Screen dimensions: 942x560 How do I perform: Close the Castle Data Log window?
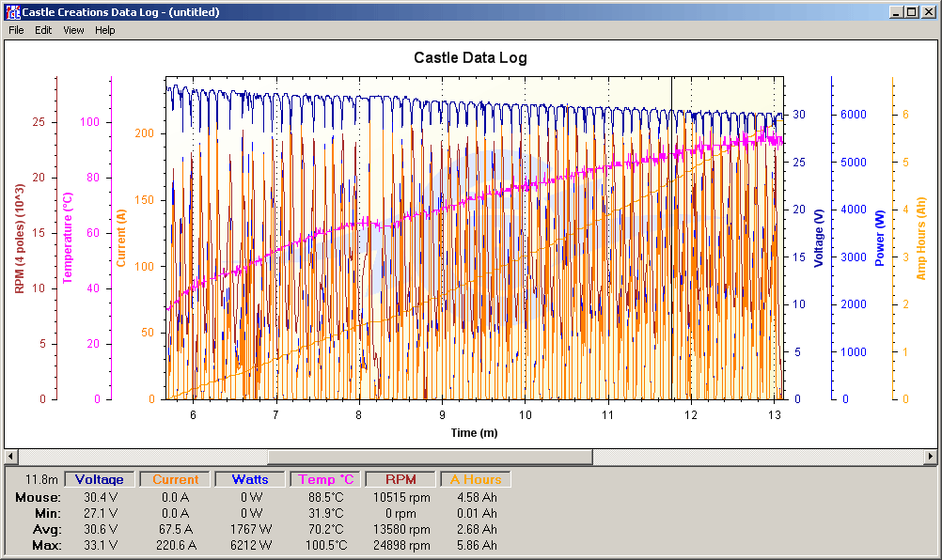(x=928, y=12)
